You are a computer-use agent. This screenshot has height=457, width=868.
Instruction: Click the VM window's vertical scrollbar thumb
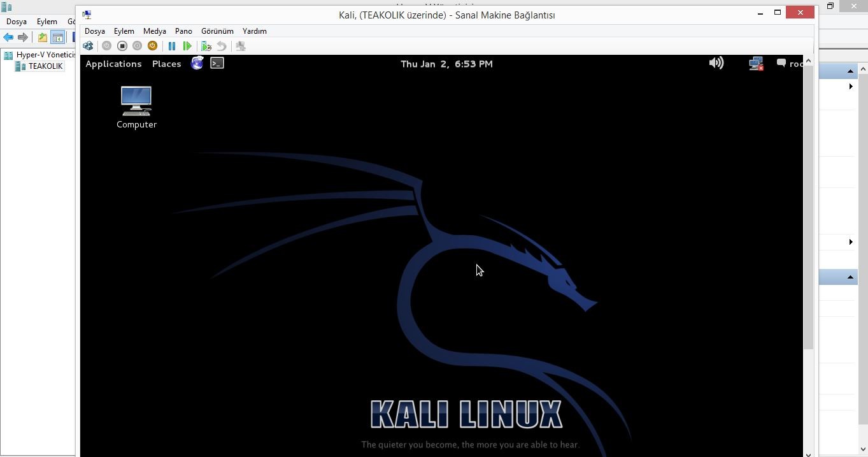(808, 207)
